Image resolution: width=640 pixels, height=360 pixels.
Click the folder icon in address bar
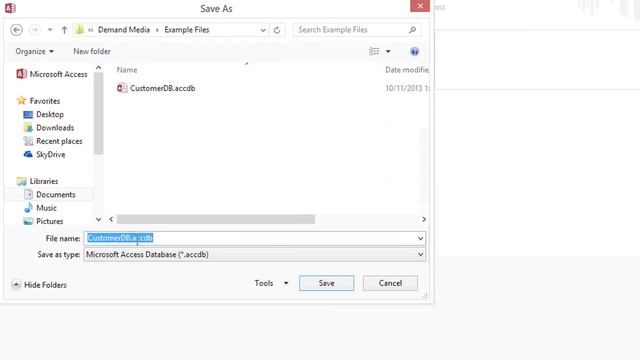80,29
